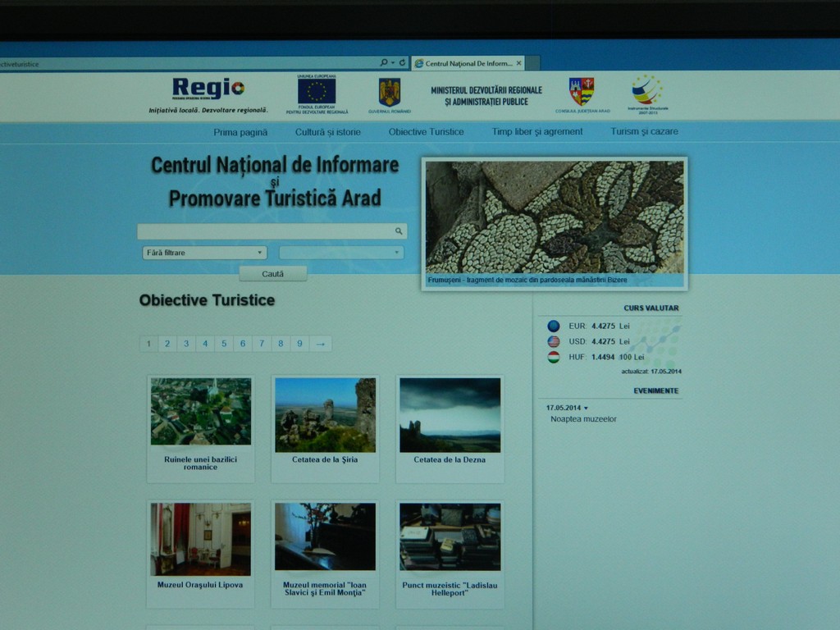Click the Regio logo in header
Viewport: 840px width, 630px height.
[x=208, y=89]
